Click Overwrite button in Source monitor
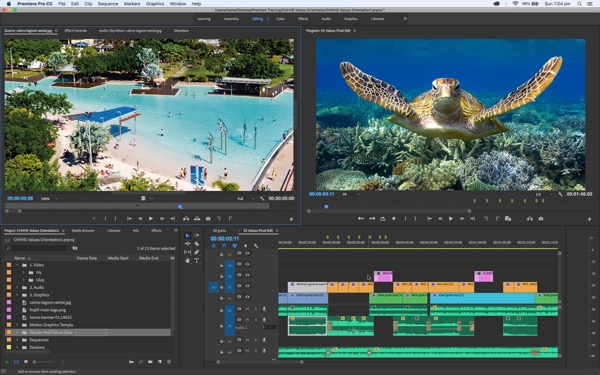This screenshot has height=375, width=600. 197,218
